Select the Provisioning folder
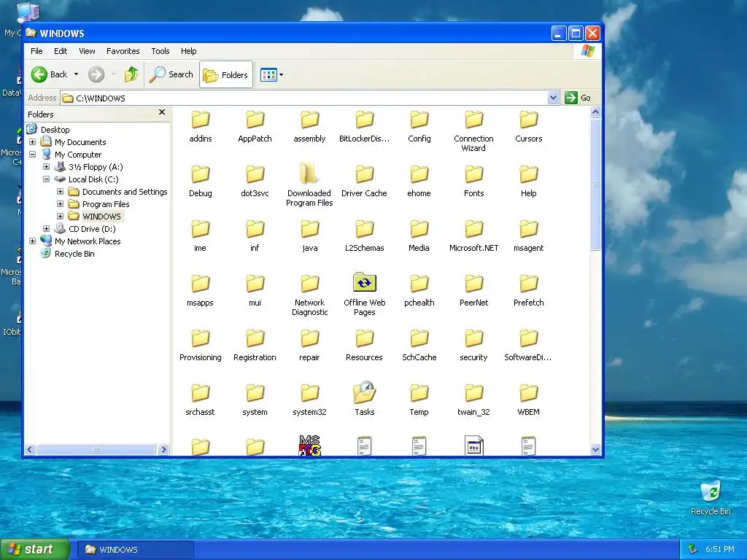The height and width of the screenshot is (560, 747). click(x=201, y=346)
